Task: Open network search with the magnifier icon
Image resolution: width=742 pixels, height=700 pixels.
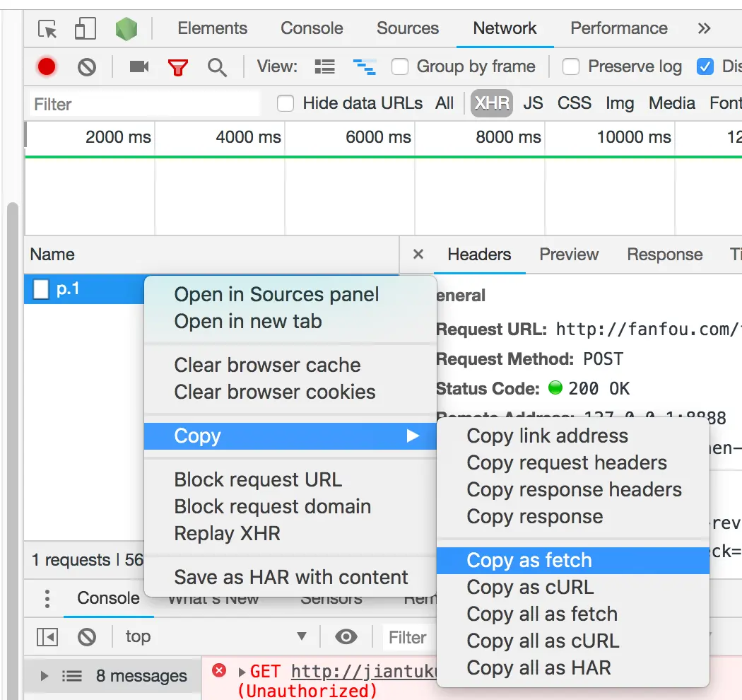Action: click(x=217, y=66)
